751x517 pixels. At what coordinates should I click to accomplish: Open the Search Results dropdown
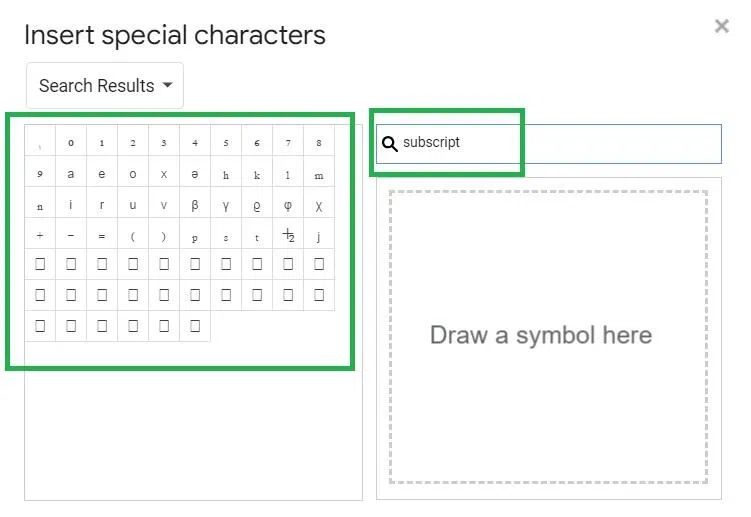click(105, 86)
